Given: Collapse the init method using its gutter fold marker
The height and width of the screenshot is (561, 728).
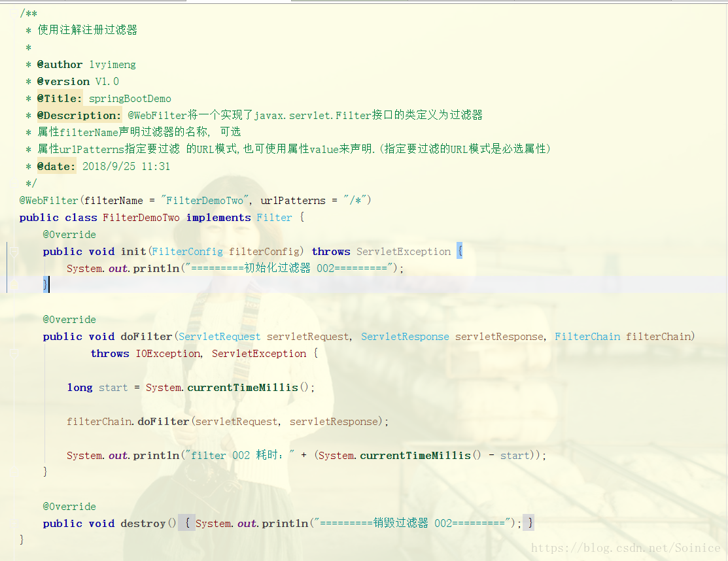Looking at the screenshot, I should [14, 252].
